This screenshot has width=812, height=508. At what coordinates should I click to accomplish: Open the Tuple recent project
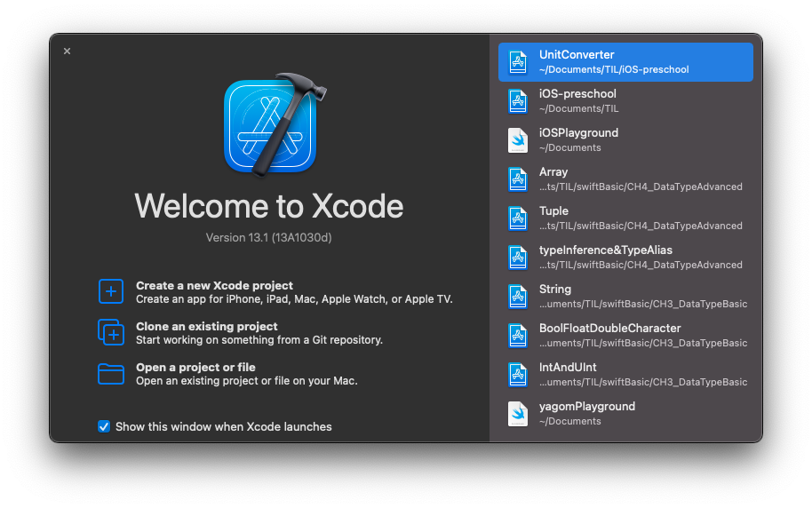click(625, 218)
